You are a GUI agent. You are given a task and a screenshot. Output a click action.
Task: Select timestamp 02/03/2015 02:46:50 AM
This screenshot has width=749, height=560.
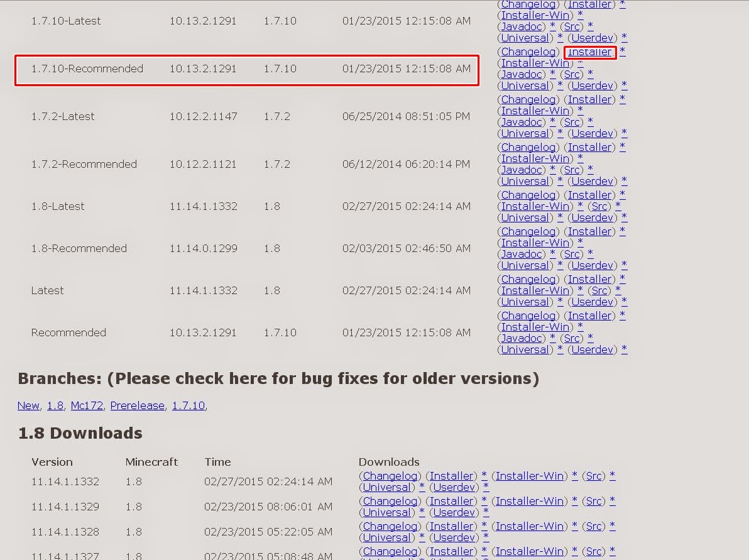[406, 248]
